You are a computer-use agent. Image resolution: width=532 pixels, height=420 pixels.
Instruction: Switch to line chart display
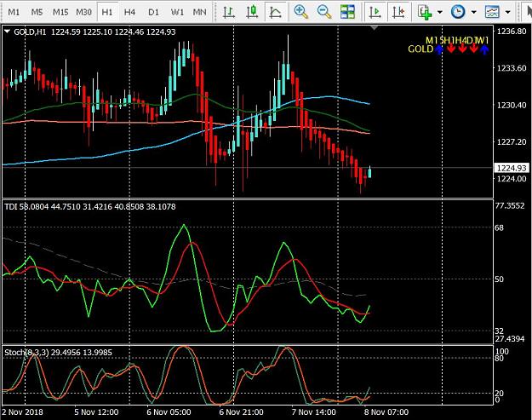[x=275, y=12]
